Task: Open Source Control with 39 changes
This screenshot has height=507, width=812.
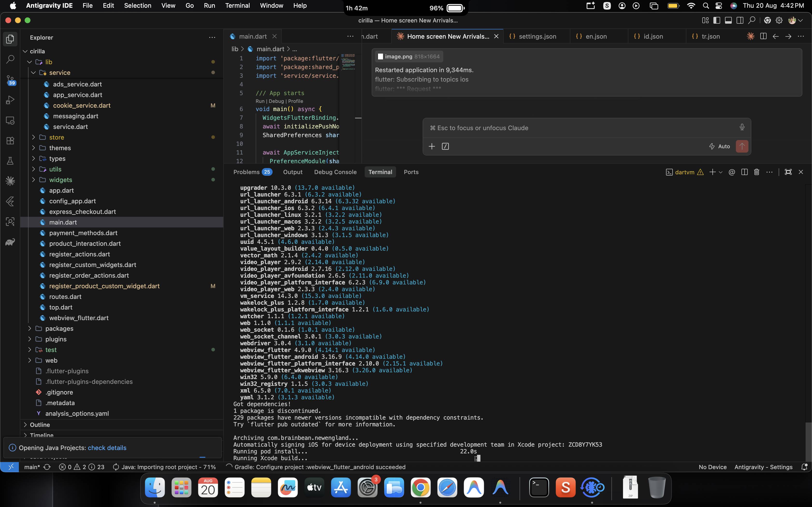Action: 10,80
